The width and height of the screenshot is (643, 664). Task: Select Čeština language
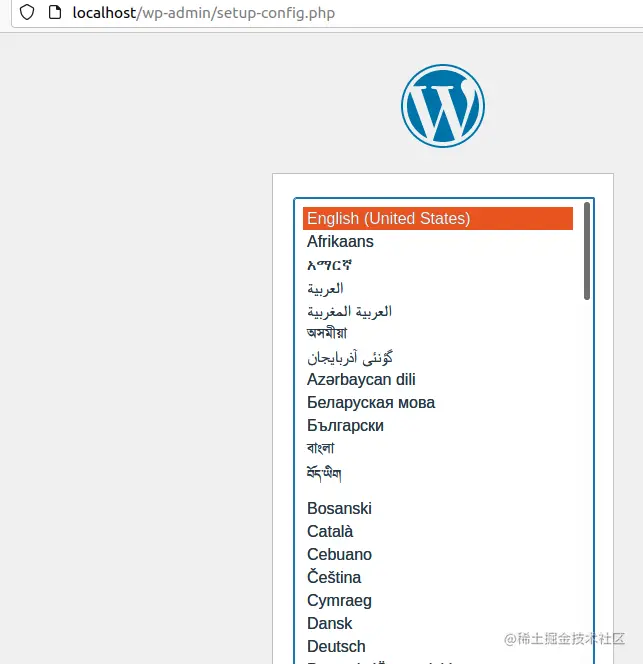pos(438,578)
